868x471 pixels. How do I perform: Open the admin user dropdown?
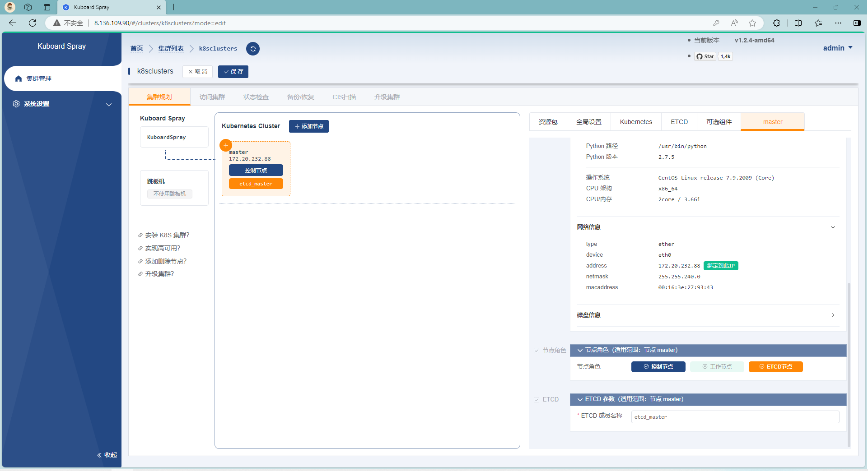837,48
